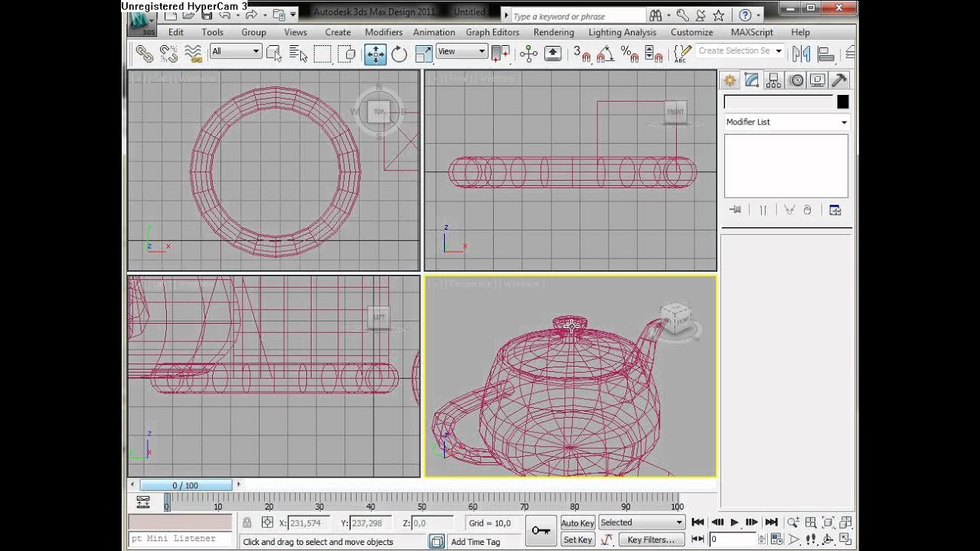This screenshot has width=980, height=551.
Task: Open the Graph Editors menu
Action: [492, 32]
